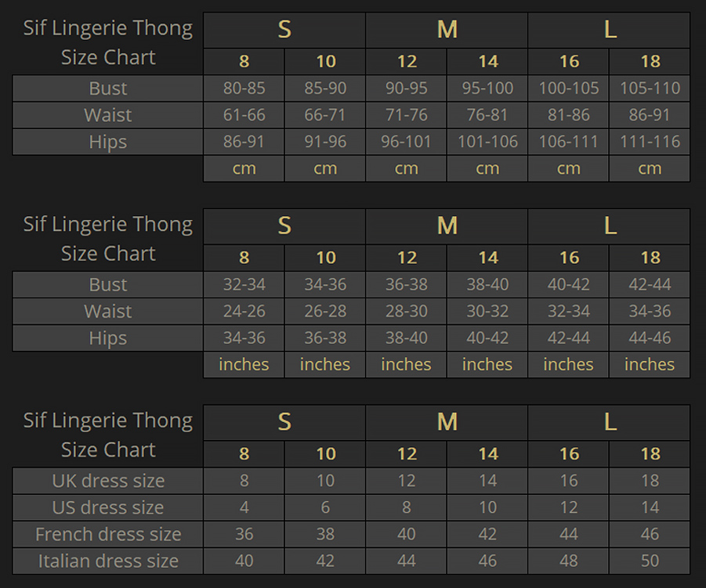This screenshot has height=588, width=706.
Task: Click the UK dress size row label
Action: tap(107, 481)
